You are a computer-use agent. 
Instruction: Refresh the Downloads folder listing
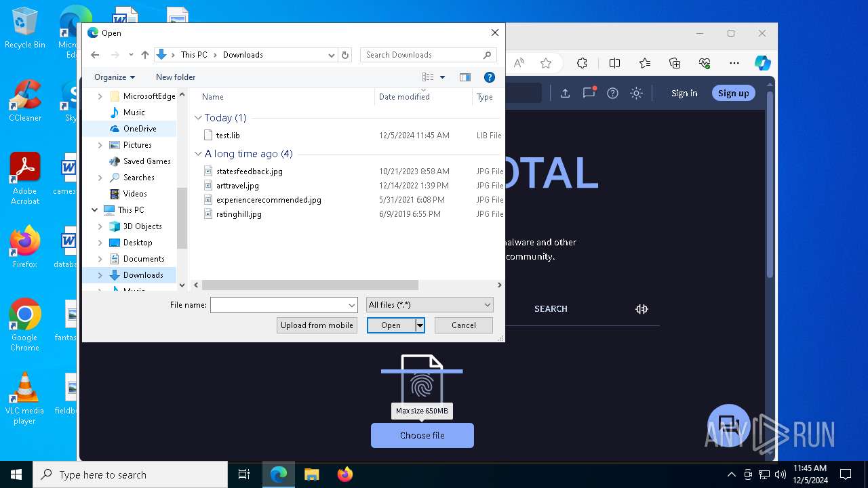coord(345,55)
